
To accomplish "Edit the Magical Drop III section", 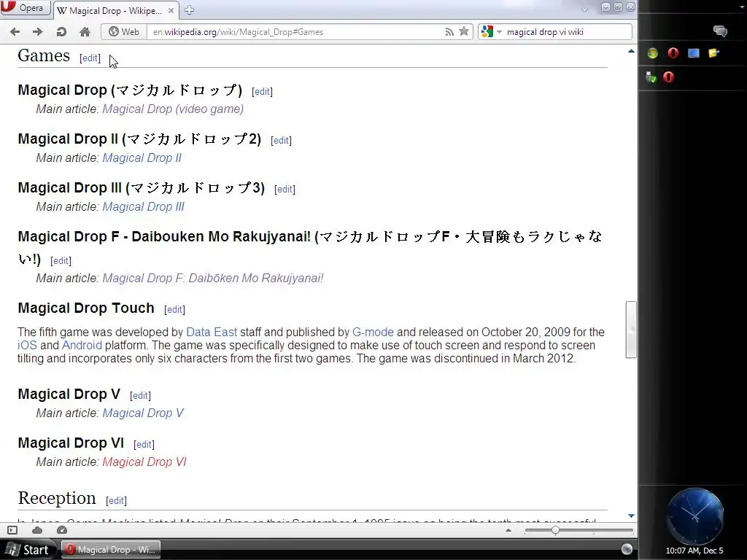I will (x=285, y=189).
